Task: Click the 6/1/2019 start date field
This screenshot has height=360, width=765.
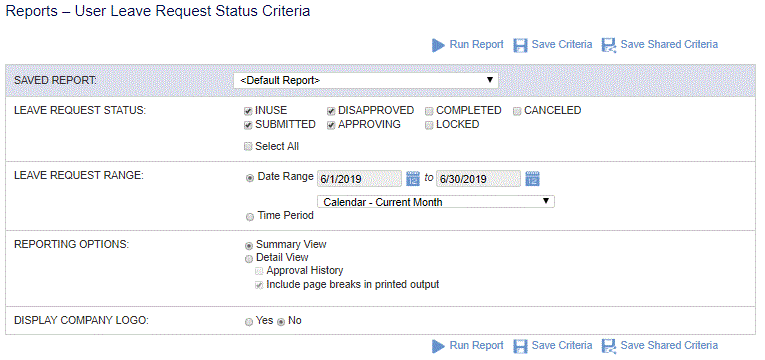Action: point(360,179)
